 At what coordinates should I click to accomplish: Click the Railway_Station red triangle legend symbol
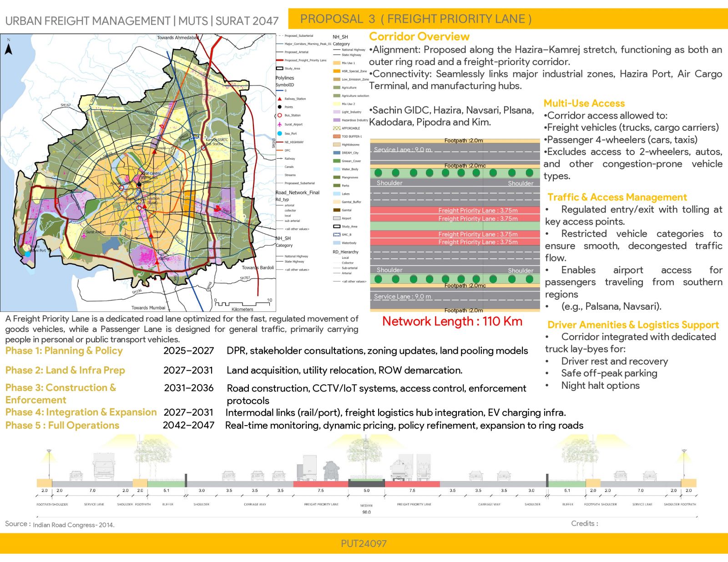click(280, 99)
